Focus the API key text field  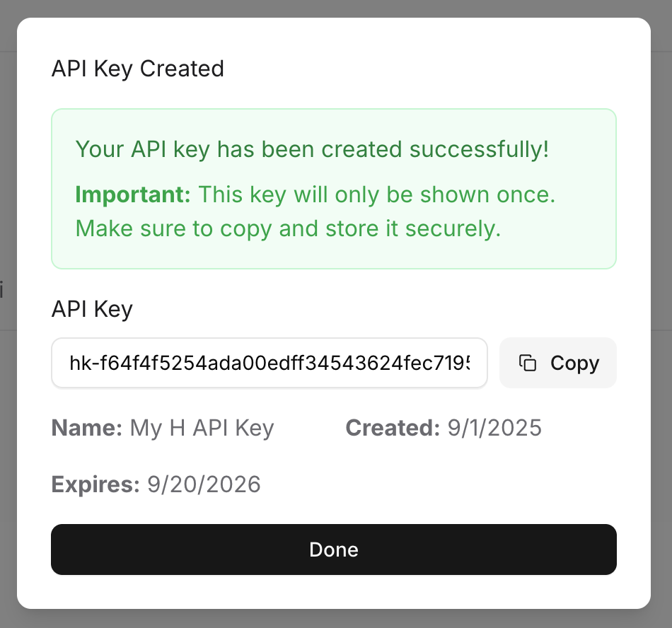point(270,363)
